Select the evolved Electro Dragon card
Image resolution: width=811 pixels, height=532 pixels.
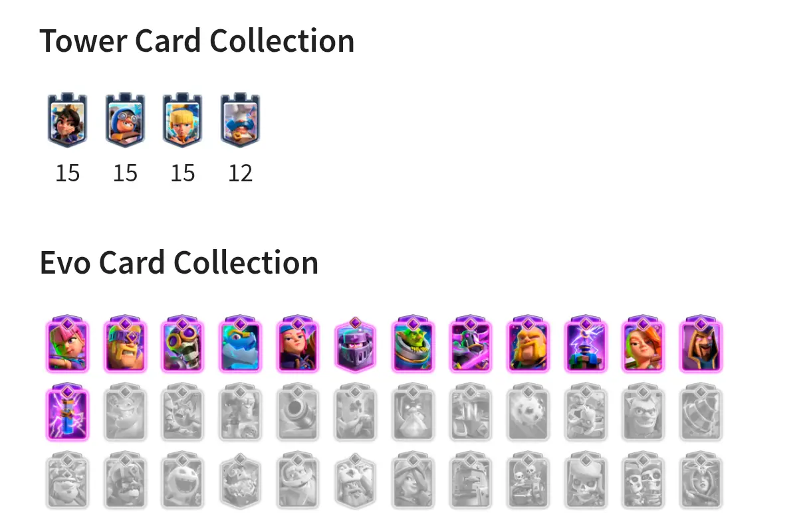pos(240,344)
